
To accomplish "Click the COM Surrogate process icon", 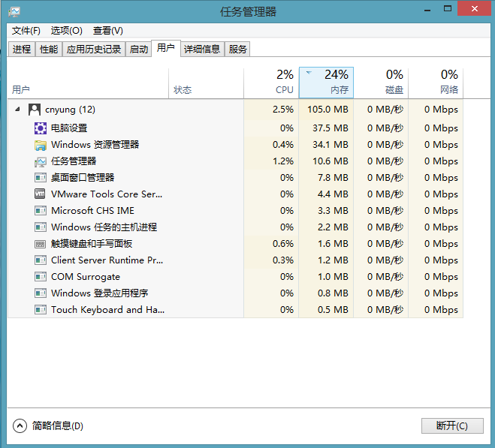I will pyautogui.click(x=41, y=277).
